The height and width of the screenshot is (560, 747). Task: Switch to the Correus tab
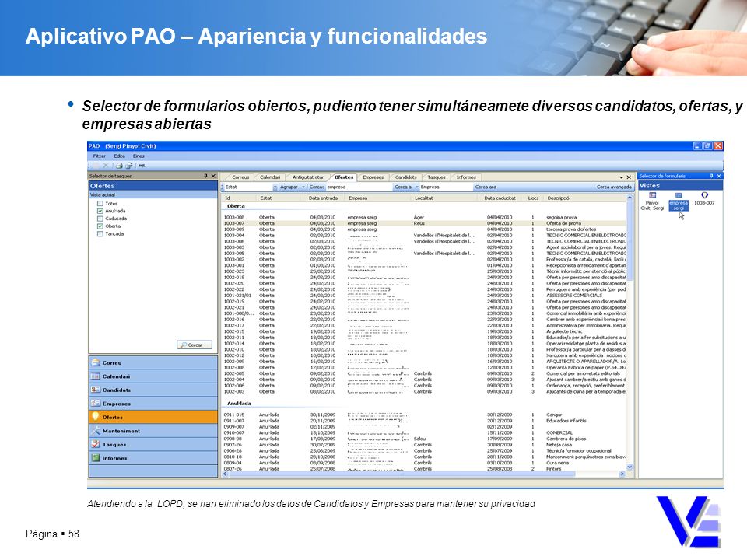(240, 177)
